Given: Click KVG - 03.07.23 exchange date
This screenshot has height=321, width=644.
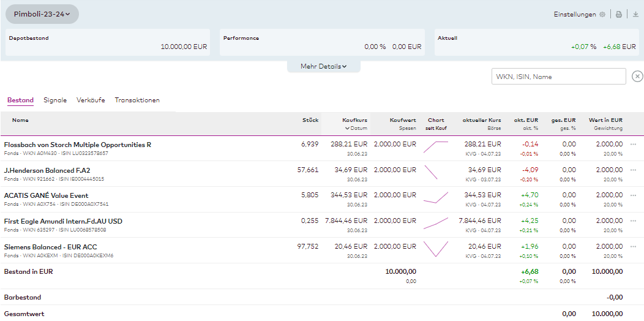Looking at the screenshot, I should click(484, 179).
